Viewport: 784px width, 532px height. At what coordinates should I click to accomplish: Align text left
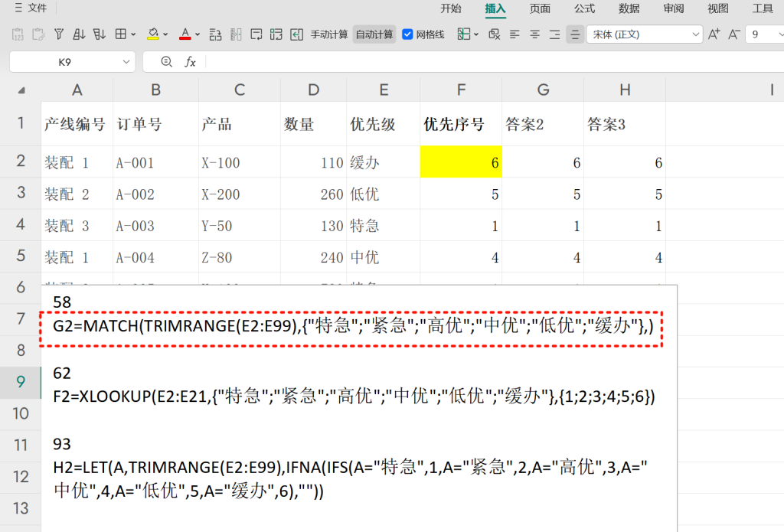pyautogui.click(x=514, y=34)
